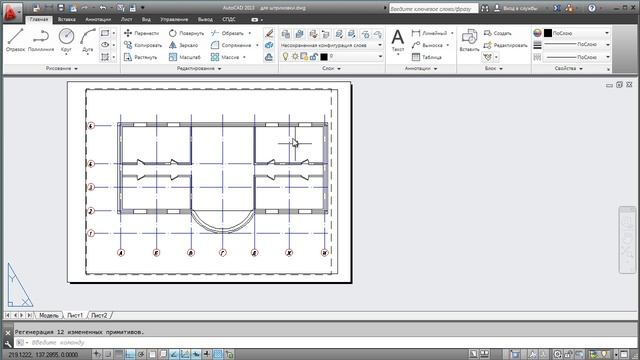Click the Растянуть stretch tool
640x360 pixels.
click(140, 57)
